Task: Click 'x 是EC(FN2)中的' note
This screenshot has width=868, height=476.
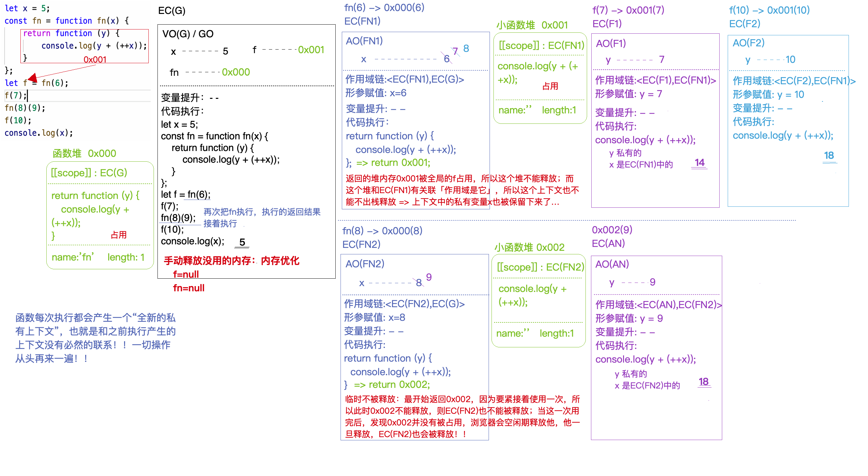Action: click(x=647, y=386)
